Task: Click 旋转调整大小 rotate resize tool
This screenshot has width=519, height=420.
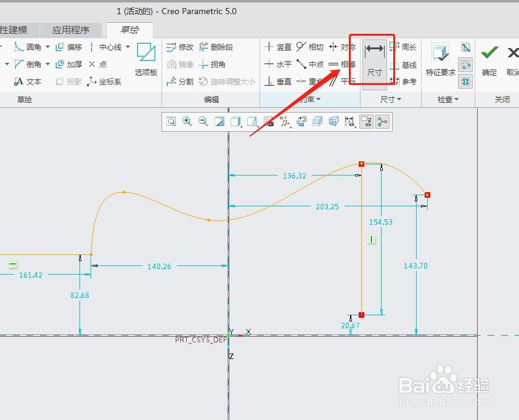Action: (x=227, y=81)
